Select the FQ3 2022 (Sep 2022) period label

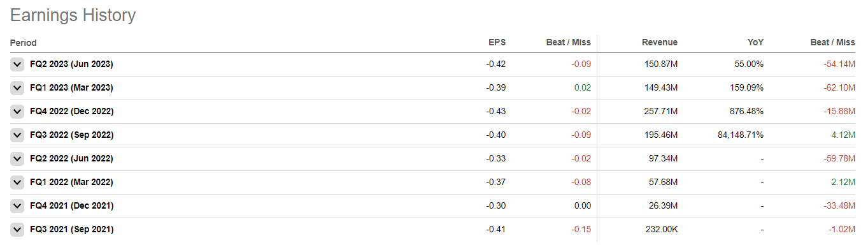pos(71,135)
